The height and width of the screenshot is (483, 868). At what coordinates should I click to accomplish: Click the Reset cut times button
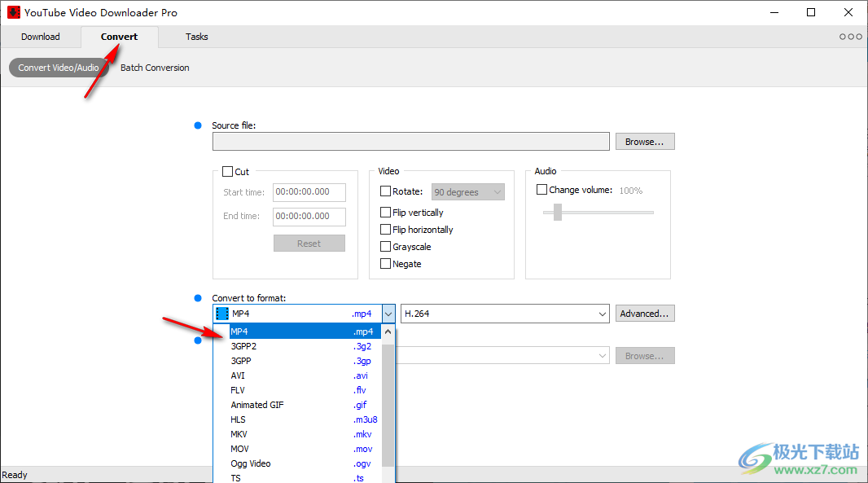pos(309,244)
